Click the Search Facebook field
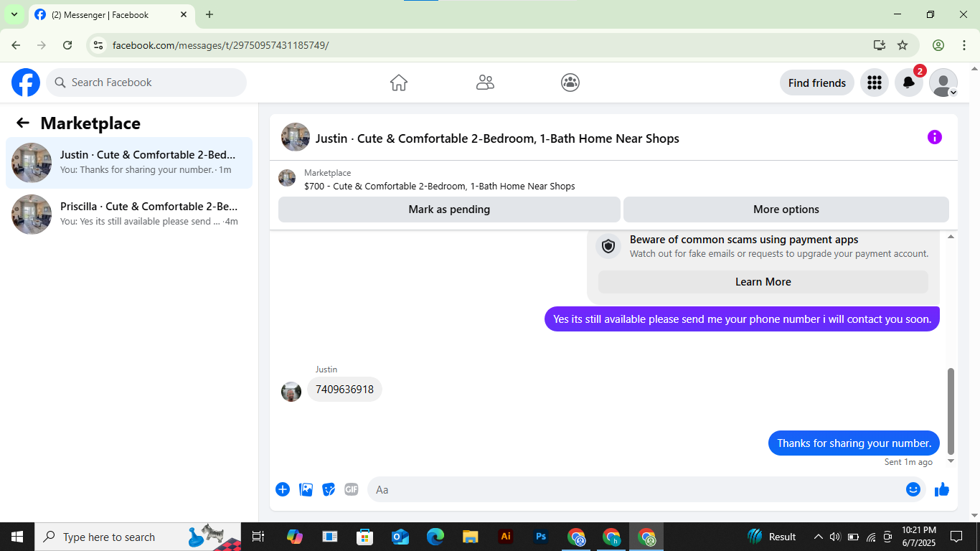The height and width of the screenshot is (551, 980). pos(146,83)
